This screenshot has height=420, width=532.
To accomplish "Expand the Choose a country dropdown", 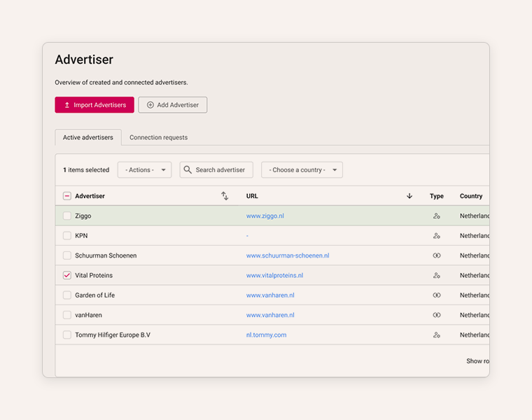I will pos(302,170).
